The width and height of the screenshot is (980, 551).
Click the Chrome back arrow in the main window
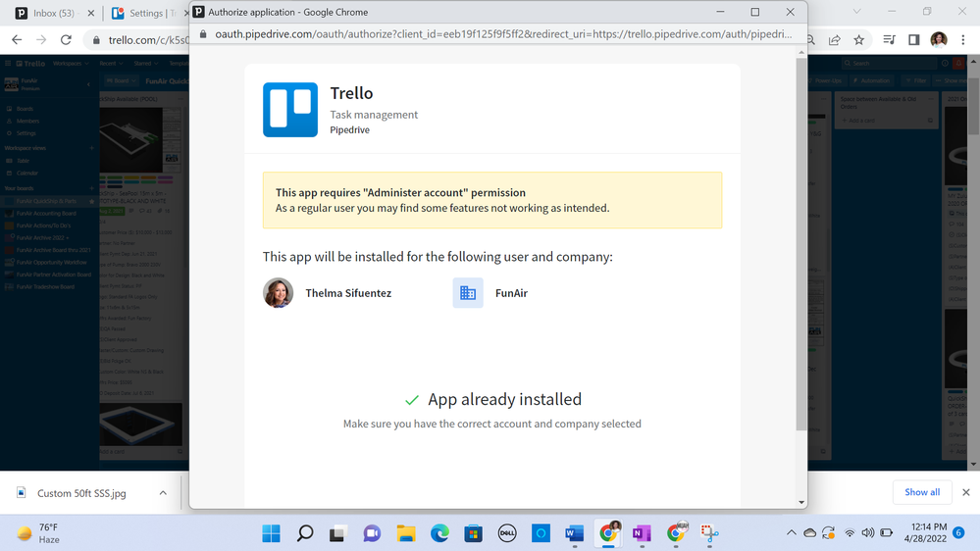pyautogui.click(x=17, y=40)
